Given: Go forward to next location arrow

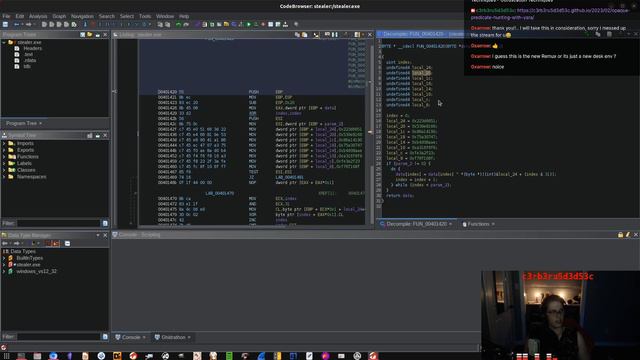Looking at the screenshot, I should (29, 24).
